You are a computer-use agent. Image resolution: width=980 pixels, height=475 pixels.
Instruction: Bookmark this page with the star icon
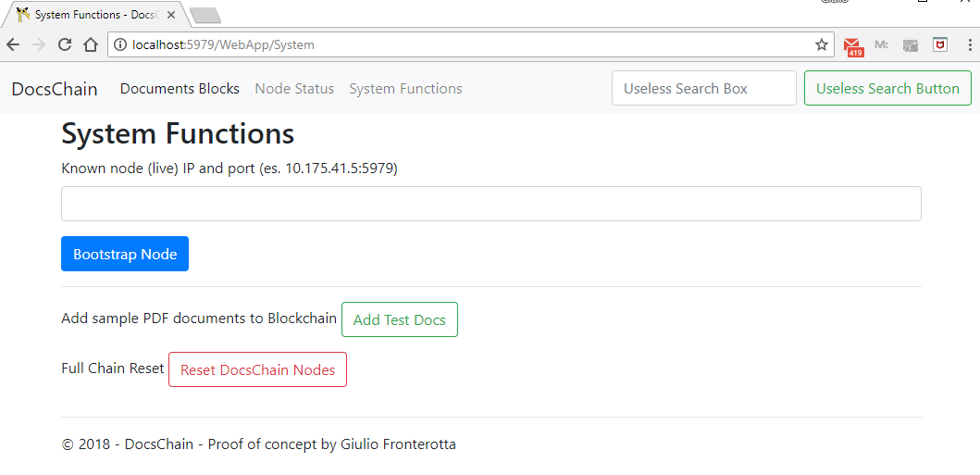click(x=821, y=44)
